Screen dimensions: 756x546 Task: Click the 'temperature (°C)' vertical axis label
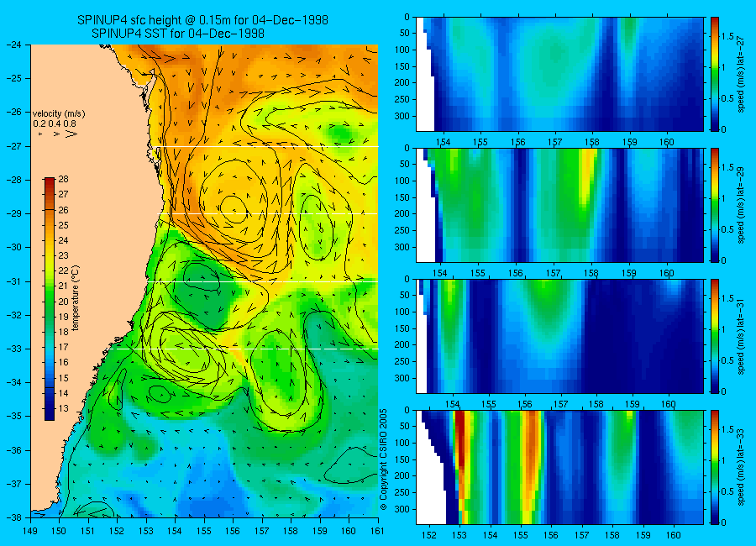pos(76,298)
